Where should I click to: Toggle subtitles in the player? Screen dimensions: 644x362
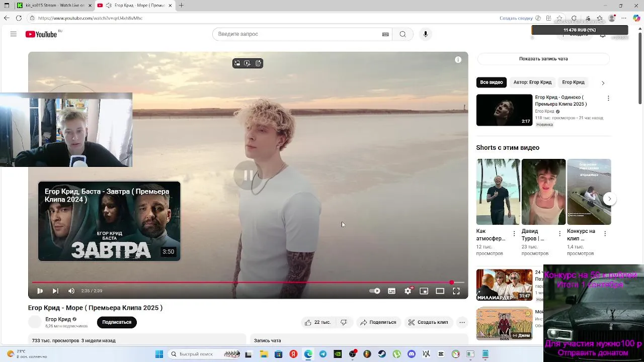(391, 291)
